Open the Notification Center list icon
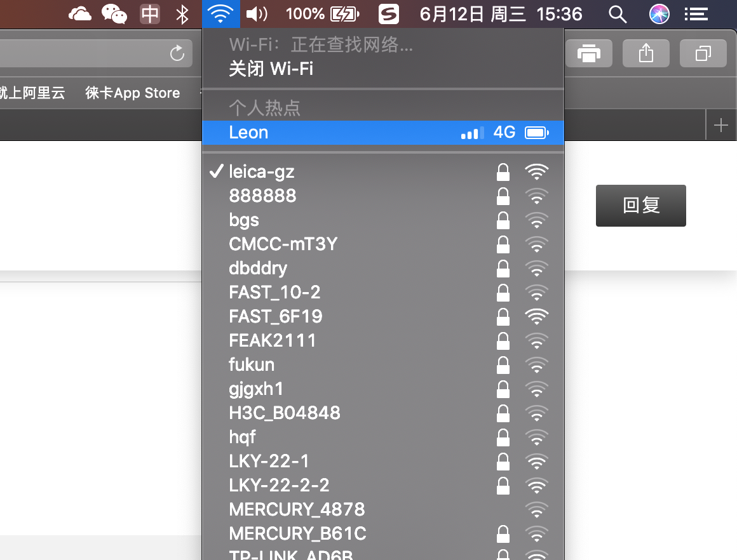737x560 pixels. coord(696,14)
